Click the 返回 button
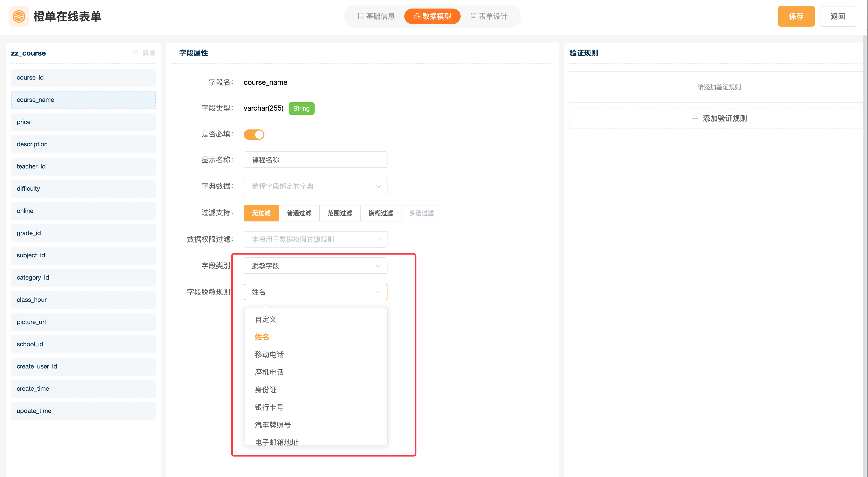 838,16
